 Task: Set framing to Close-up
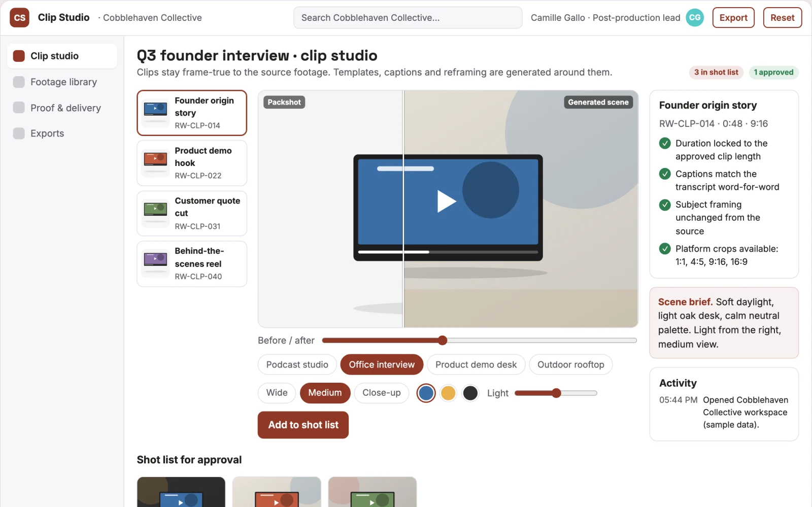(x=382, y=393)
